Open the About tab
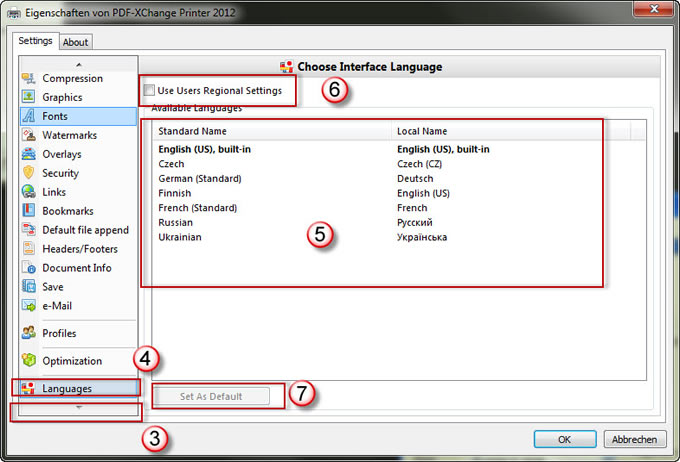The width and height of the screenshot is (680, 462). pyautogui.click(x=75, y=42)
